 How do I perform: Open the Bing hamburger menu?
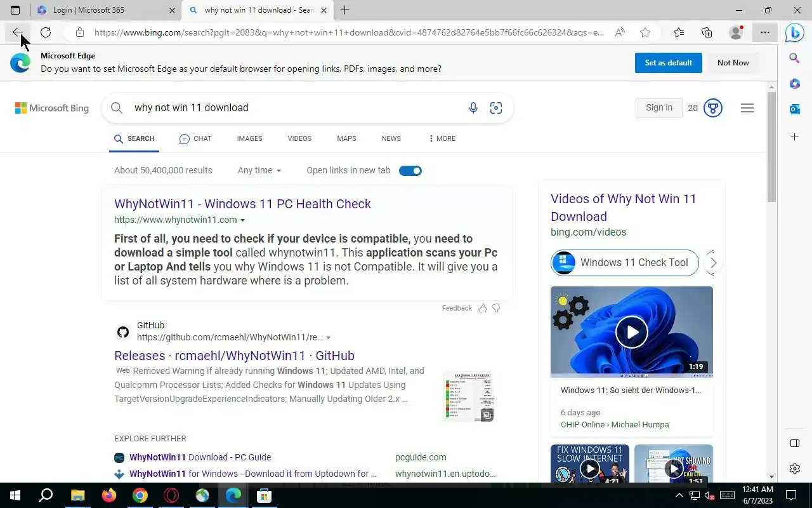tap(747, 108)
